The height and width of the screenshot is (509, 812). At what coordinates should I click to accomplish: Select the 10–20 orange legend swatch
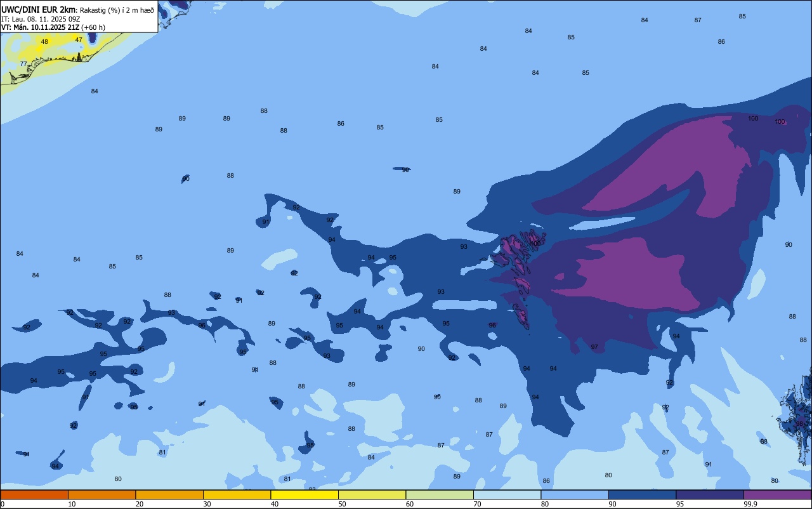click(101, 494)
